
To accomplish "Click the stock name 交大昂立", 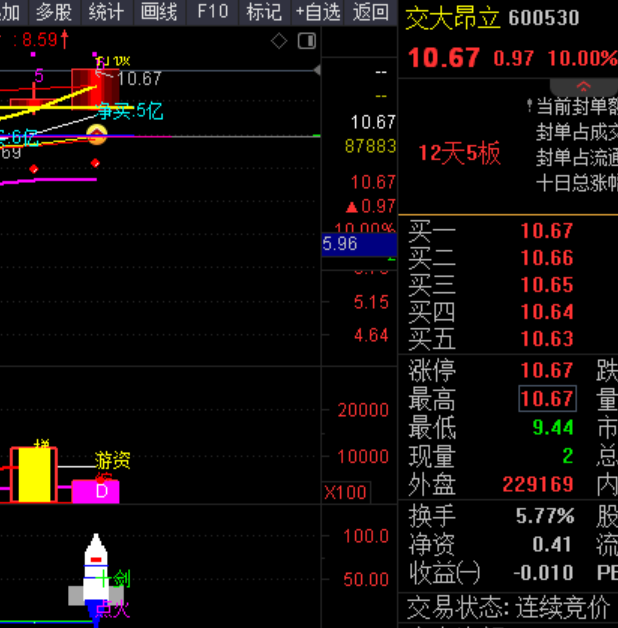I will tap(453, 18).
